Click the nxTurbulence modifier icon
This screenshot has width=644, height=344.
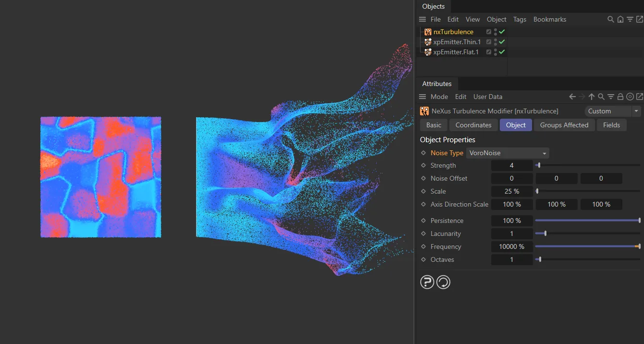[427, 32]
